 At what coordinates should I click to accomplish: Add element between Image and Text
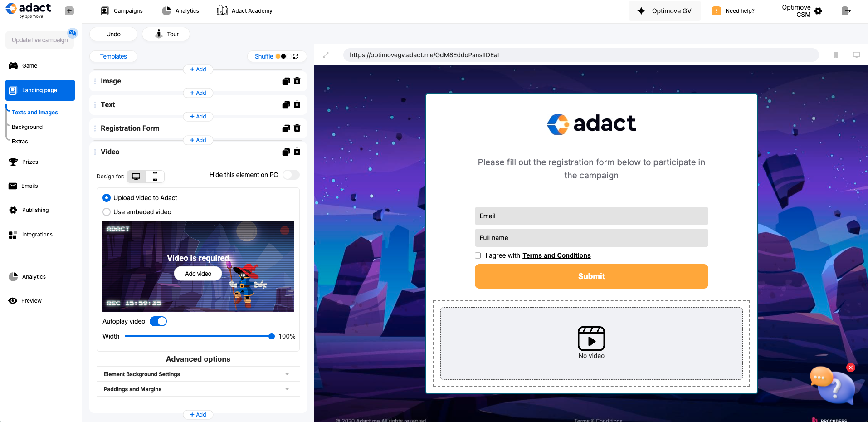198,93
